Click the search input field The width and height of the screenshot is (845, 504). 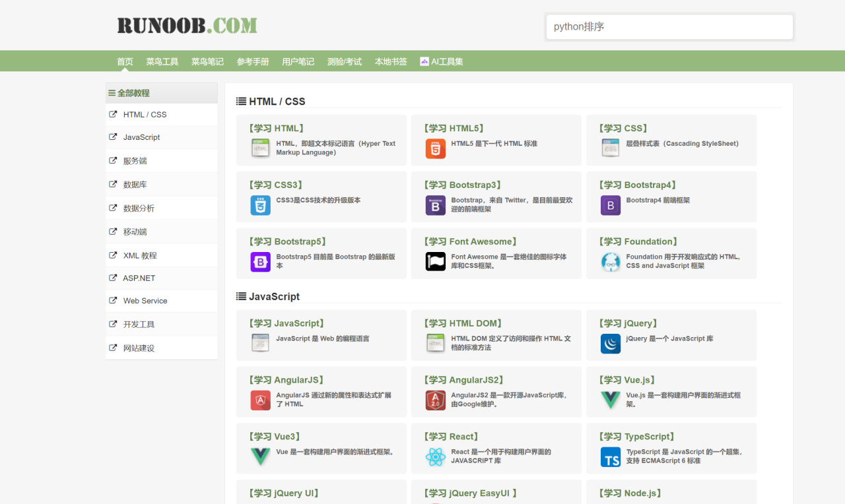[x=669, y=27]
